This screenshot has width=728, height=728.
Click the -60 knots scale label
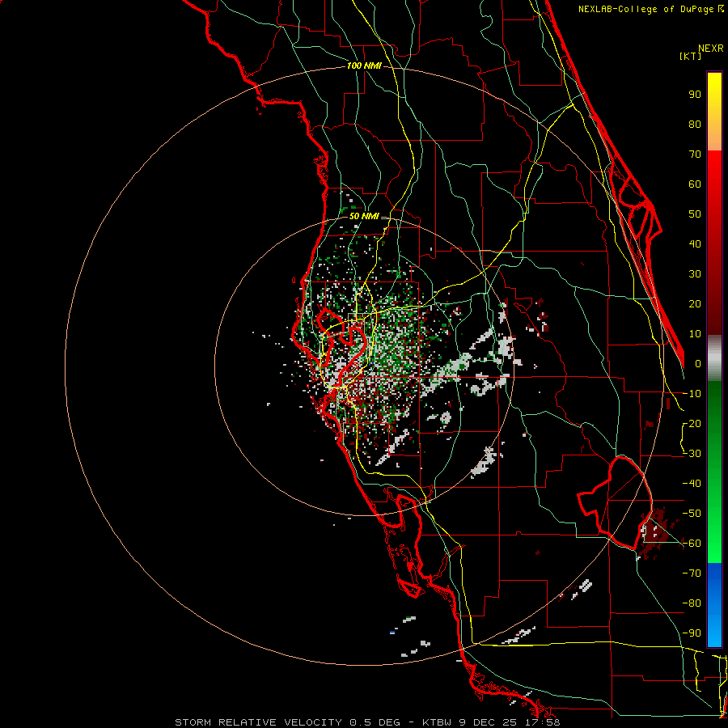tap(692, 544)
